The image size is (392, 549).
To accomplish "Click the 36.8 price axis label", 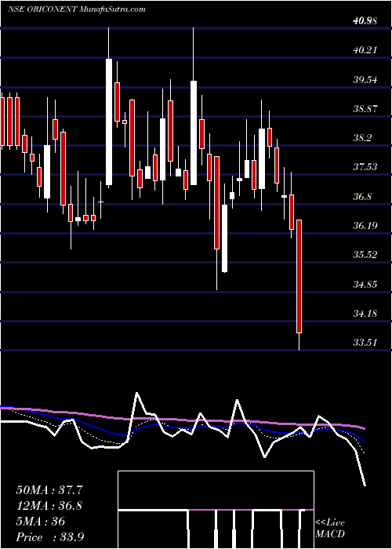I will click(362, 197).
